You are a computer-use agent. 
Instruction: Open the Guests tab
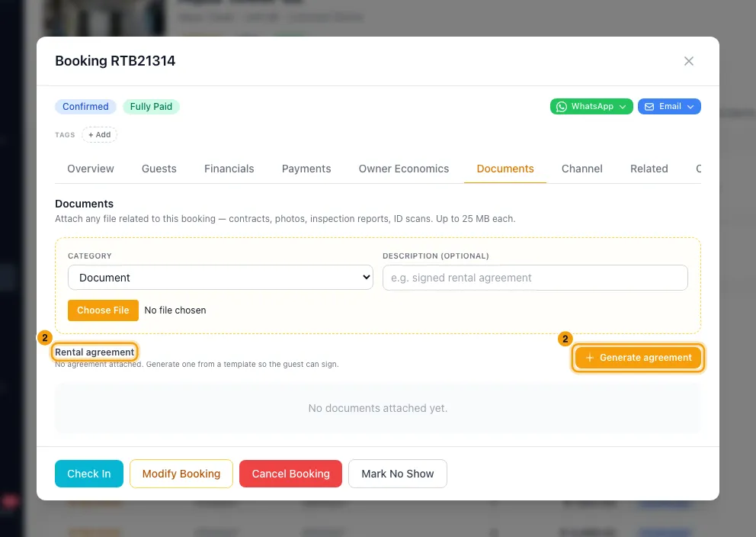pyautogui.click(x=159, y=169)
